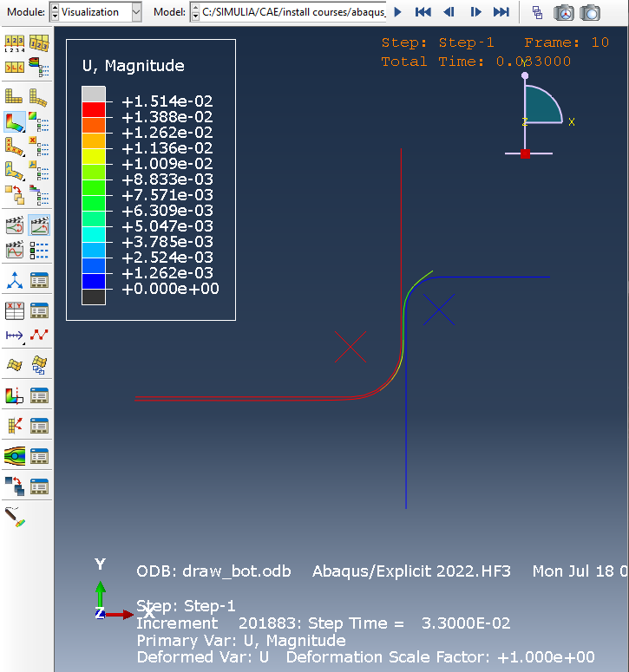The image size is (629, 672).
Task: Click the Deformation Scale Factor text
Action: click(x=441, y=657)
